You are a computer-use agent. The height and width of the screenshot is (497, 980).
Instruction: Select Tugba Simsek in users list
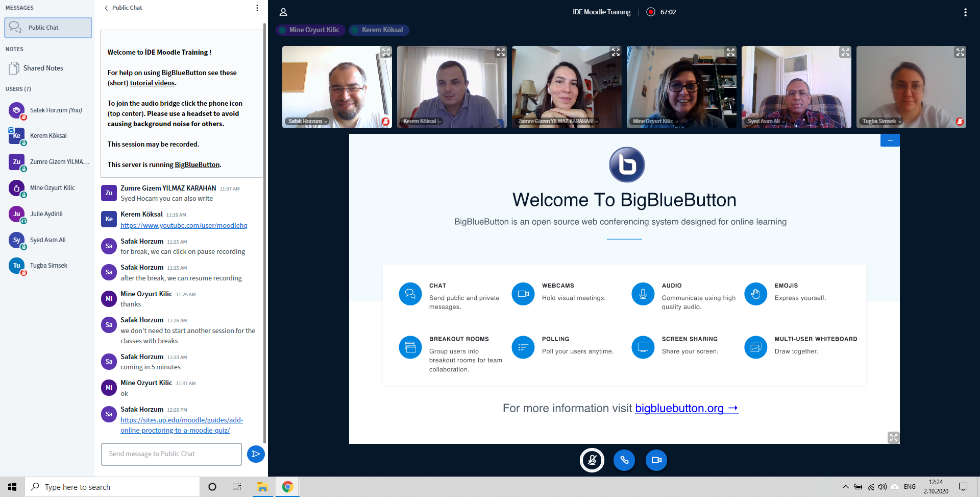click(x=48, y=266)
